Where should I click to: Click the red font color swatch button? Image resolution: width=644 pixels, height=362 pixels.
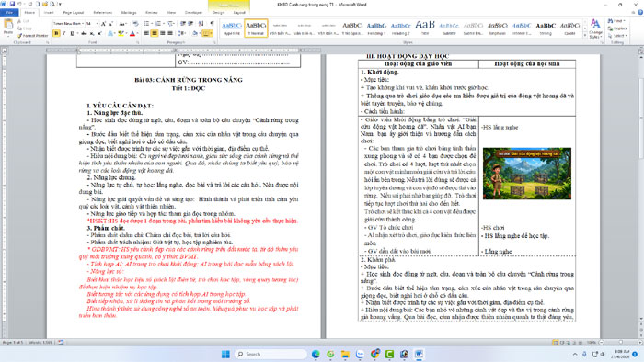click(132, 33)
